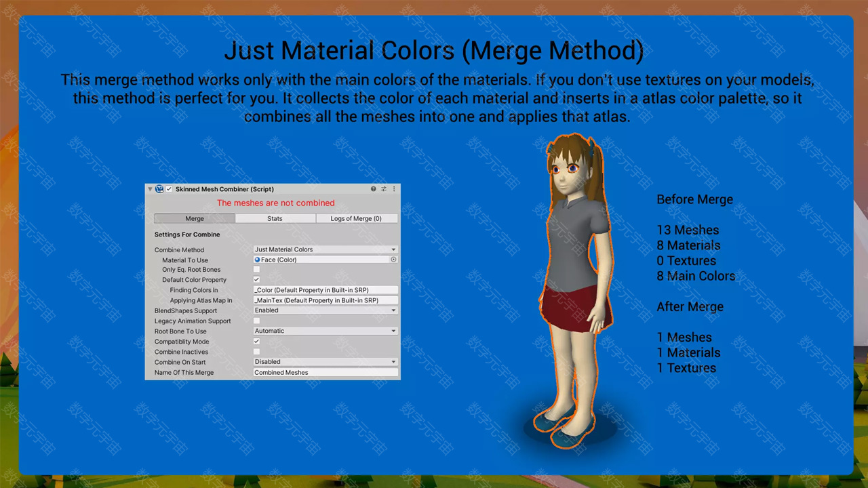Image resolution: width=868 pixels, height=488 pixels.
Task: Click the '8 Materials' stat text
Action: tap(688, 245)
